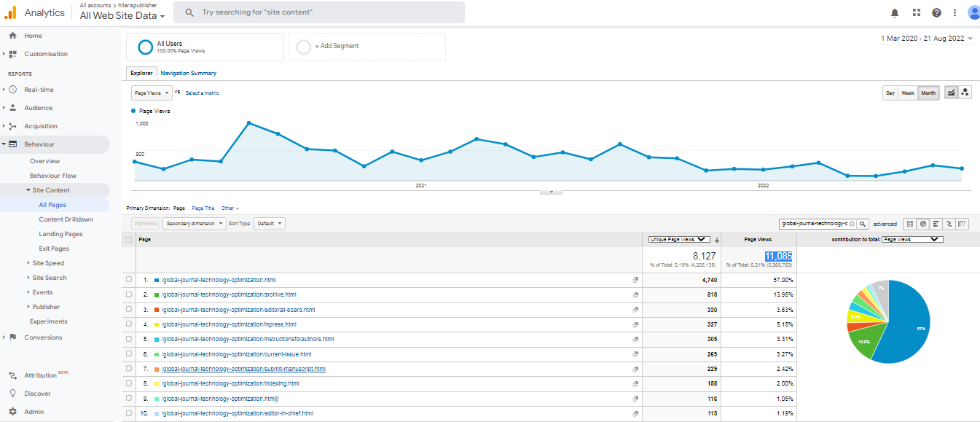Open the Secondary dimension dropdown
980x422 pixels.
coord(194,224)
